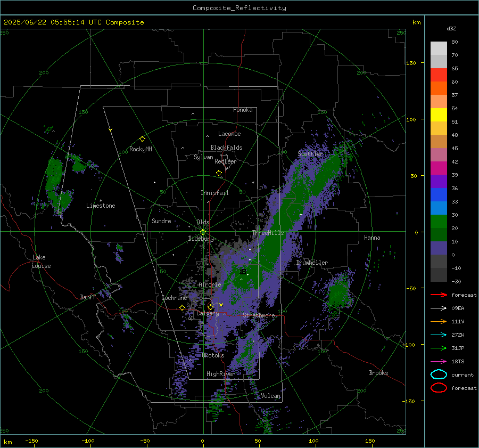
Task: Select the cyan 27ZW arrow icon
Action: coord(439,335)
